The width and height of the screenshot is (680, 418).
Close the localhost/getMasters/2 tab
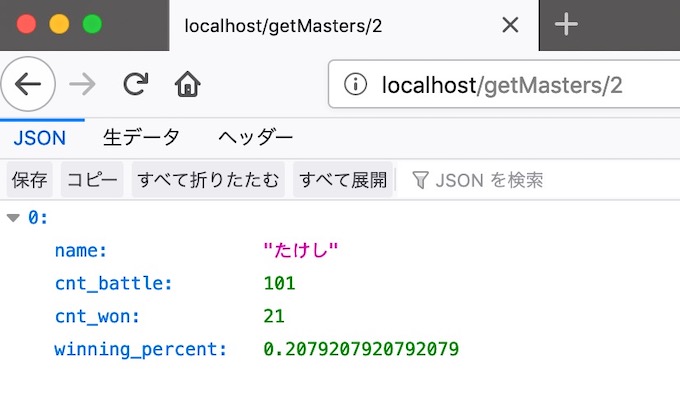tap(510, 25)
